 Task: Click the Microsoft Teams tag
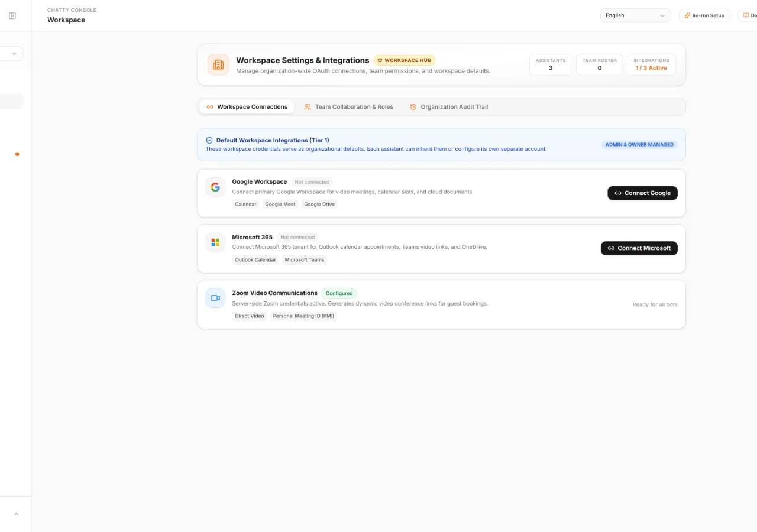click(305, 260)
